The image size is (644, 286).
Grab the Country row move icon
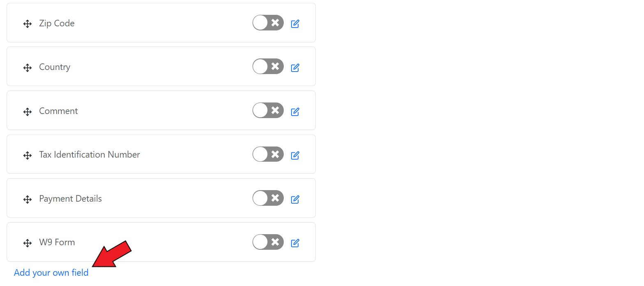coord(28,68)
